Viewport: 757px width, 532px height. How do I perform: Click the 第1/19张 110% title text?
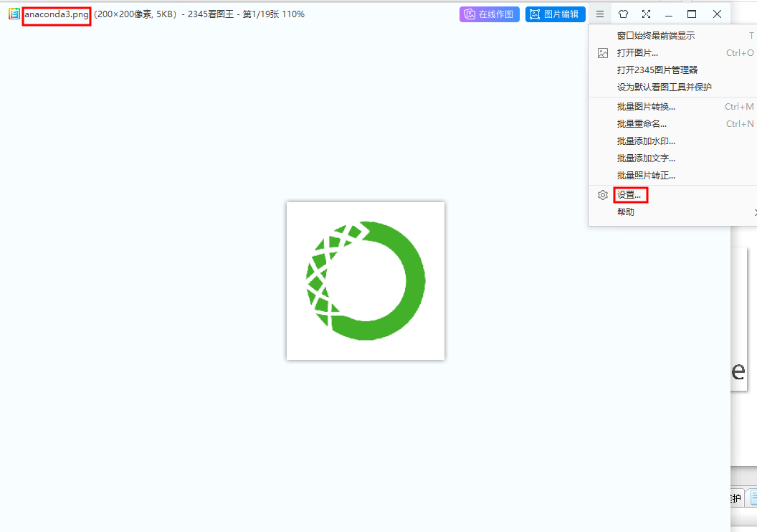(x=274, y=14)
